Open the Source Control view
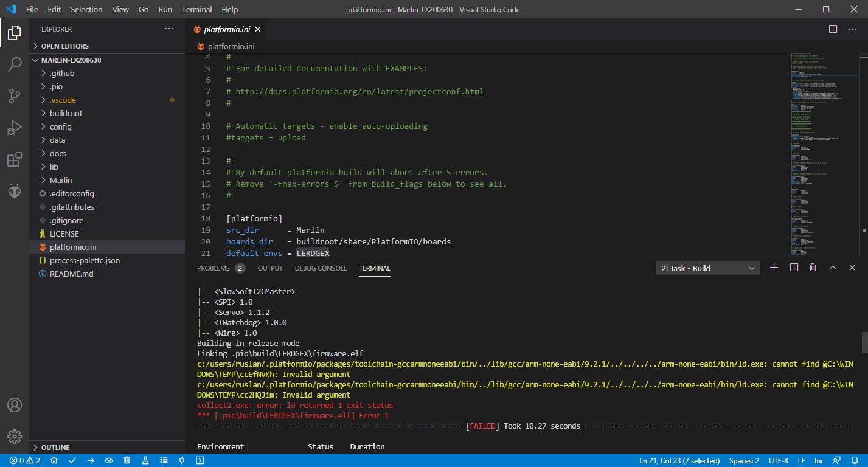The image size is (868, 467). [x=15, y=96]
